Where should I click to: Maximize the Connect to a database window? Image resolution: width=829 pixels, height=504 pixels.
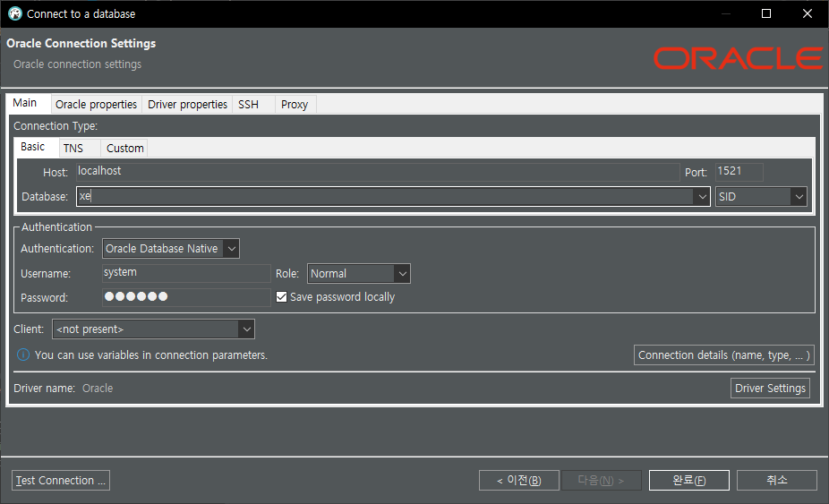click(766, 13)
